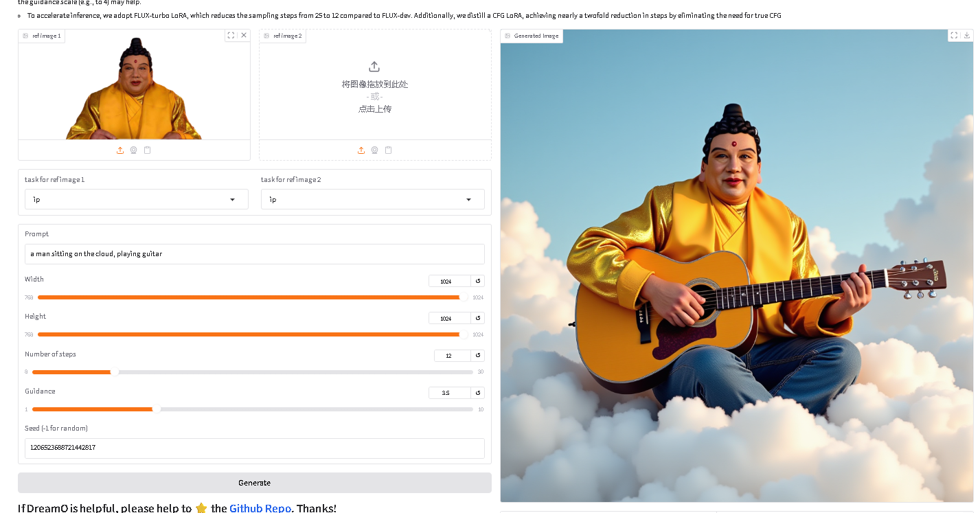
Task: Click the "task for ref image 1" label
Action: tap(54, 180)
